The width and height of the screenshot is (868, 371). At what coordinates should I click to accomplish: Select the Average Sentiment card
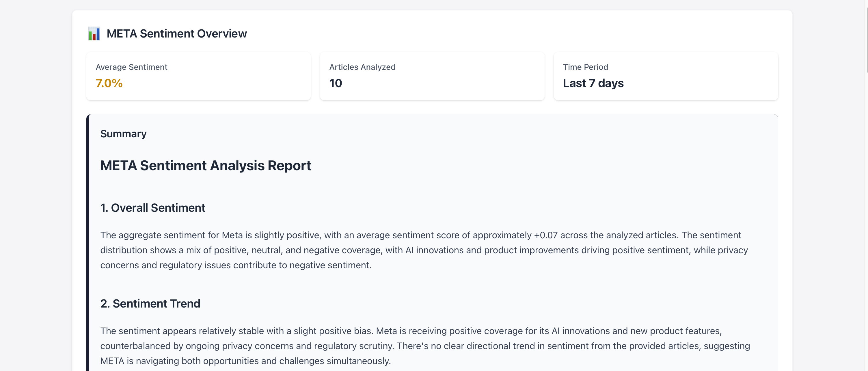(198, 76)
